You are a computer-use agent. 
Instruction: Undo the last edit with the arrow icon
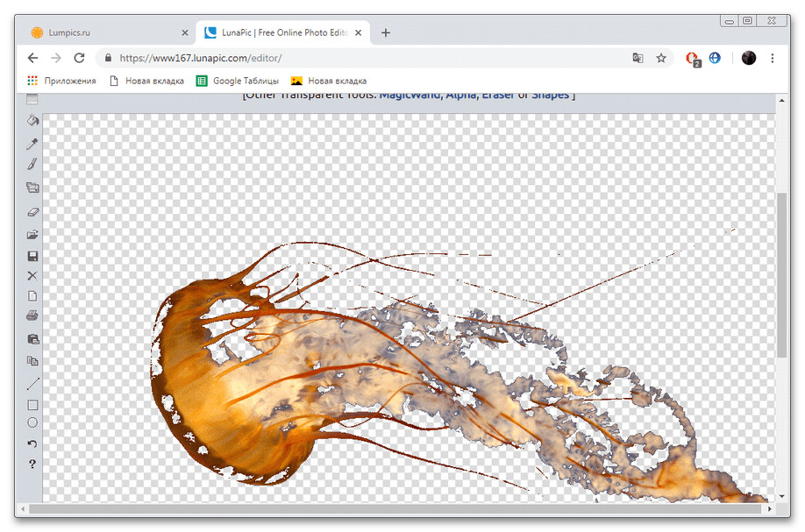pos(32,444)
